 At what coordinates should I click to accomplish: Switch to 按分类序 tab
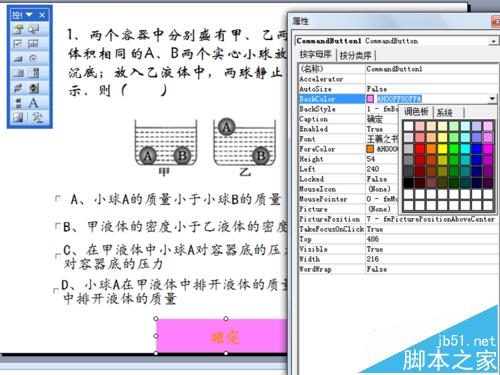coord(355,55)
